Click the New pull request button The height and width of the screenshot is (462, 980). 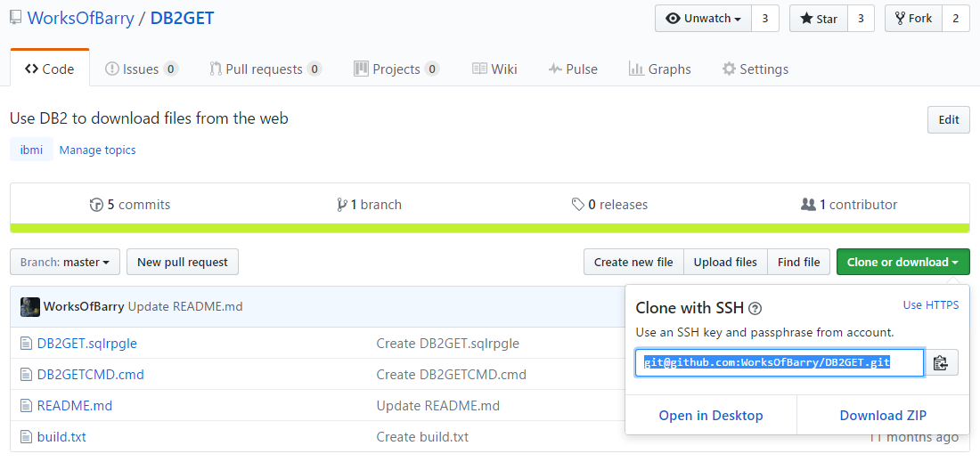click(183, 263)
